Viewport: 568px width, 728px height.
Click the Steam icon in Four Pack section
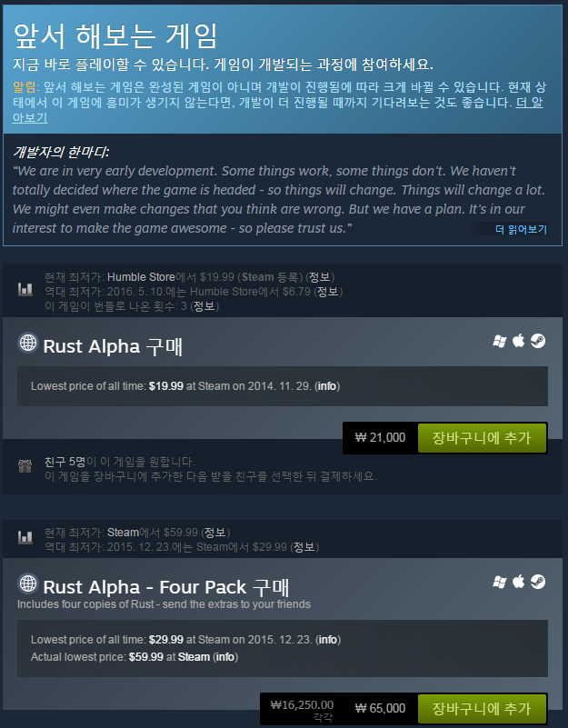pos(538,582)
